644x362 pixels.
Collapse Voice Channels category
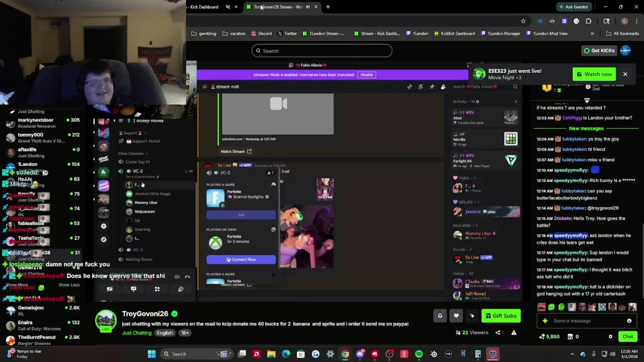(x=133, y=153)
